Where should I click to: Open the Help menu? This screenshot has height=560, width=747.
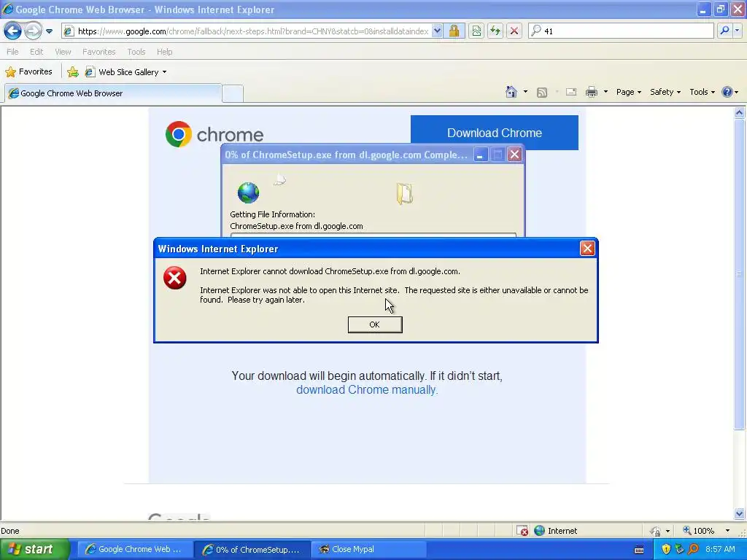(164, 52)
